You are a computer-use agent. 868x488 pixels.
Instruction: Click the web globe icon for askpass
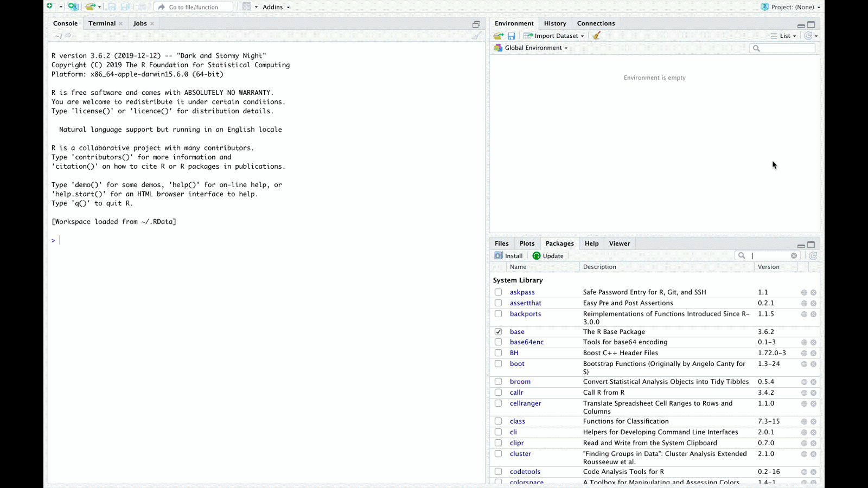point(804,293)
